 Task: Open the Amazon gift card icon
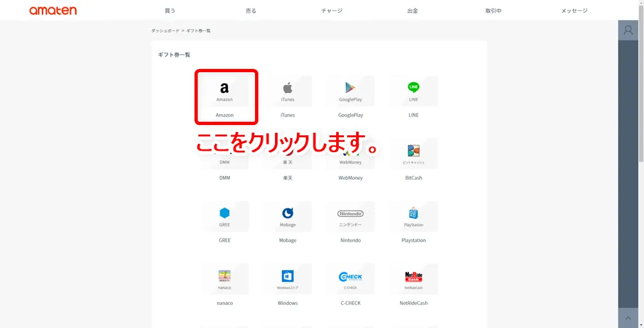[224, 92]
